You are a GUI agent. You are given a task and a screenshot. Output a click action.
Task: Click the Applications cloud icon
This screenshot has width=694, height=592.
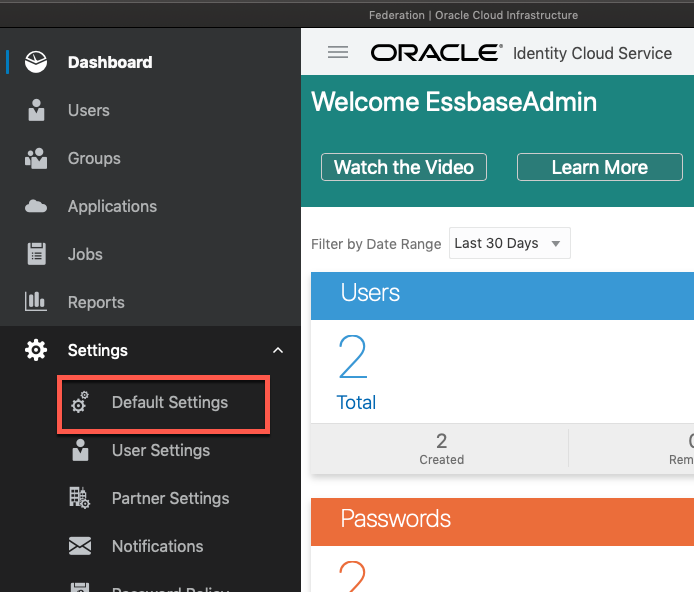coord(36,206)
